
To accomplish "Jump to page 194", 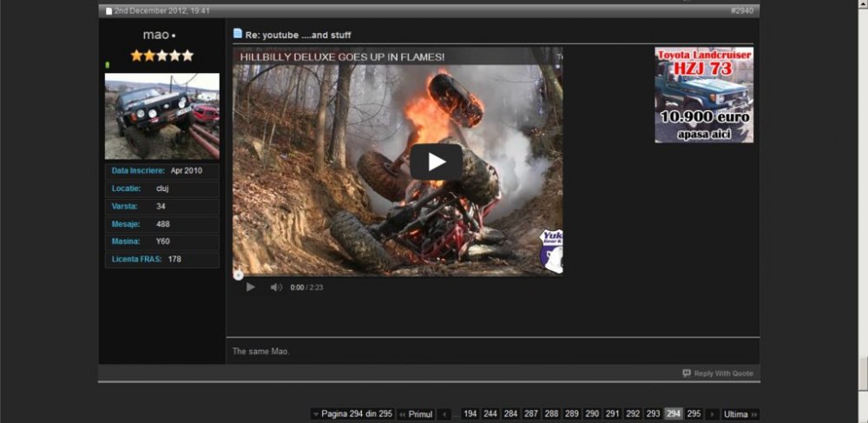I will click(x=470, y=414).
